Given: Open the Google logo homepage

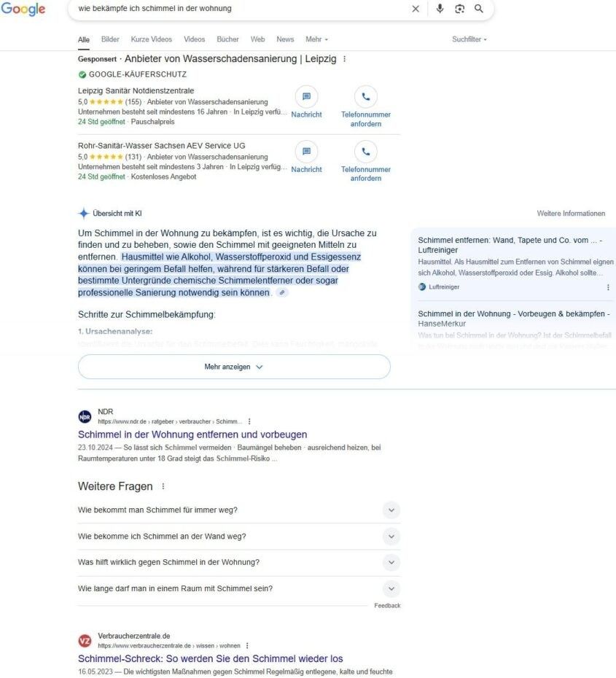Looking at the screenshot, I should point(23,9).
